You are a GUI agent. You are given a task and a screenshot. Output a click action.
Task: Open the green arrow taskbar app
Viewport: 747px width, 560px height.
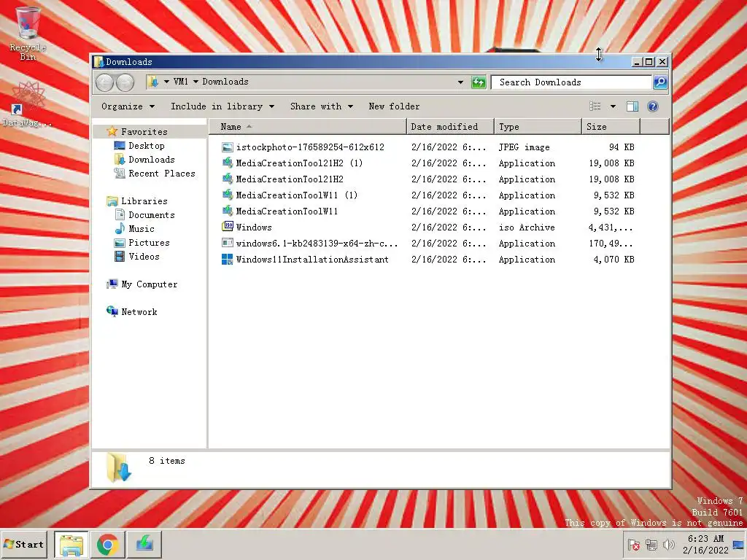[x=144, y=544]
